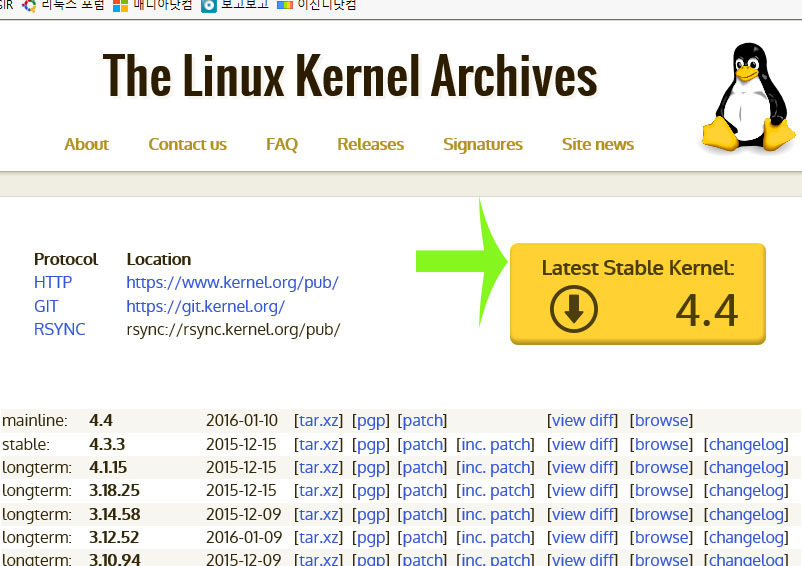Open patch for mainline 4.4
Screen dimensions: 802x566
click(x=422, y=420)
